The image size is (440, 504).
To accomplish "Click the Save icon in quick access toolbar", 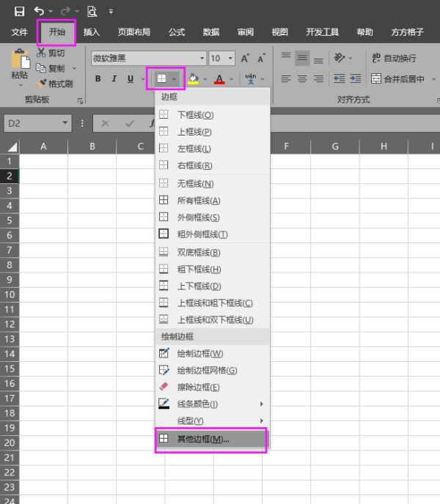I will point(19,12).
